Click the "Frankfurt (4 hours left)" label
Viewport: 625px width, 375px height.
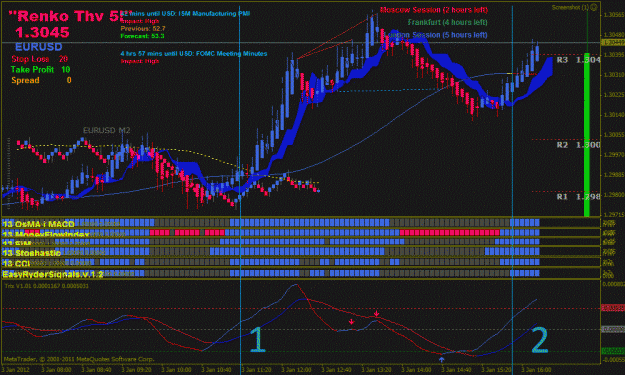tap(447, 22)
